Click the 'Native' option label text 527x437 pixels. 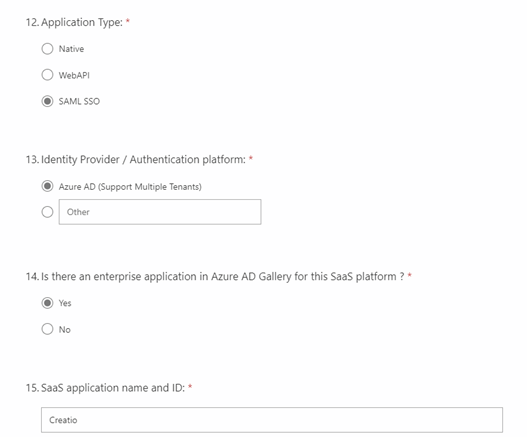coord(71,49)
